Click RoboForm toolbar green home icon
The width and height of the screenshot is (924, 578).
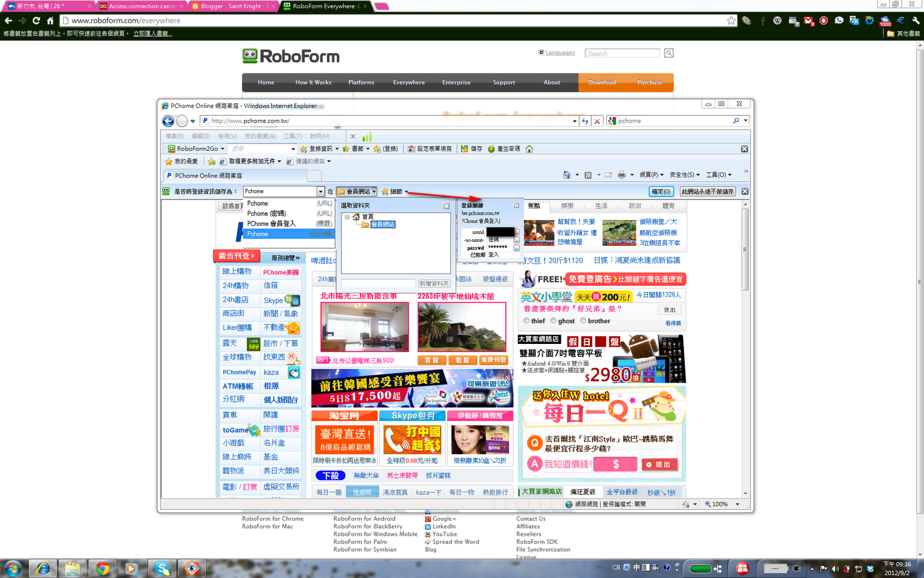pos(530,149)
